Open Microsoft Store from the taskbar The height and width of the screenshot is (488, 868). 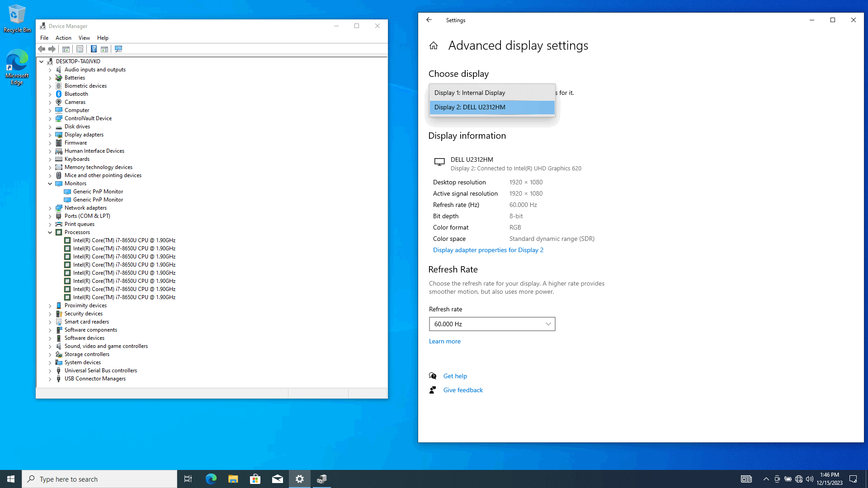tap(255, 479)
